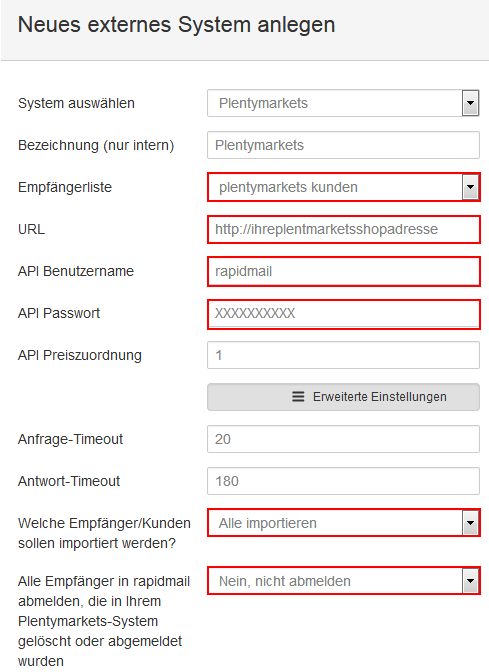Viewport: 489px width, 672px height.
Task: Focus the Antwort-Timeout field showing 180
Action: tap(343, 481)
